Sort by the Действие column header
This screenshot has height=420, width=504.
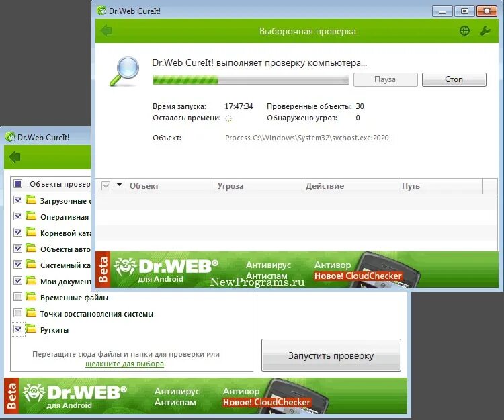coord(350,186)
